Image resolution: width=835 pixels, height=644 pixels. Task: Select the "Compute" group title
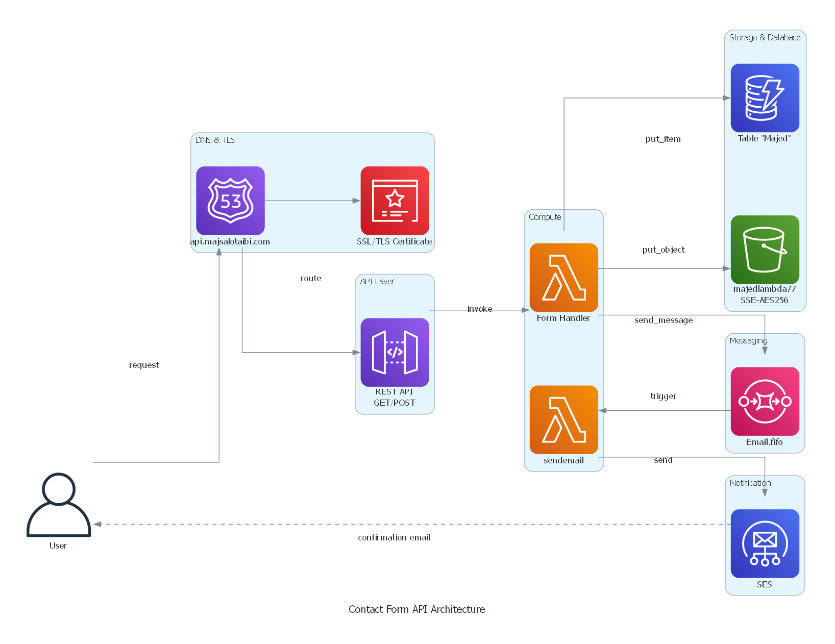pyautogui.click(x=545, y=217)
